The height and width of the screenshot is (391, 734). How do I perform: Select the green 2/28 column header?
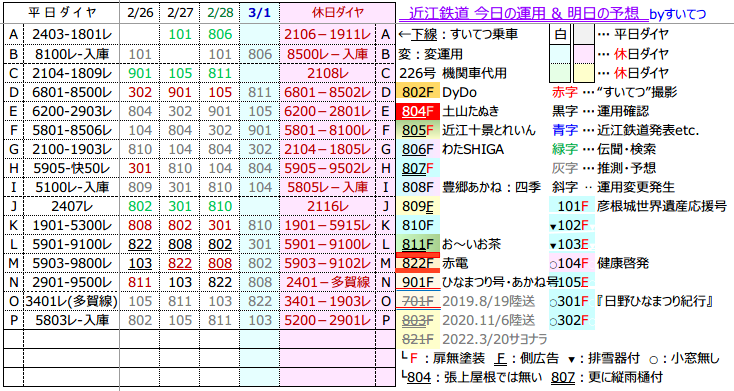click(220, 13)
